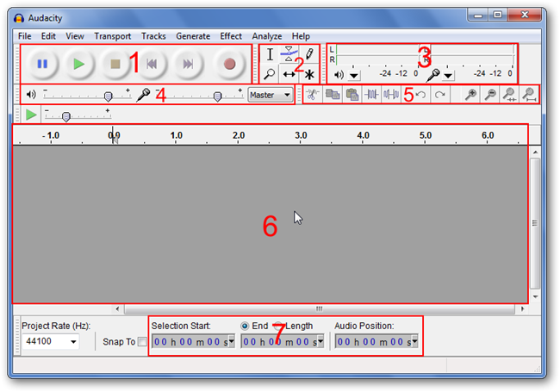Click the Stop transport button
560x392 pixels.
tap(115, 64)
